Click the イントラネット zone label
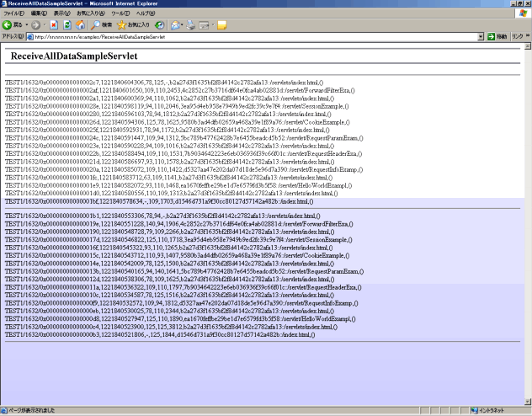This screenshot has height=416, width=532. [492, 411]
